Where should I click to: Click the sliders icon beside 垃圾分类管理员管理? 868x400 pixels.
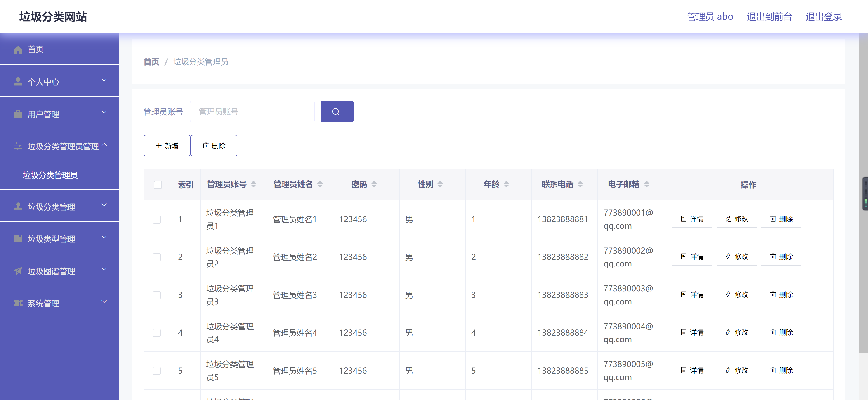[18, 146]
